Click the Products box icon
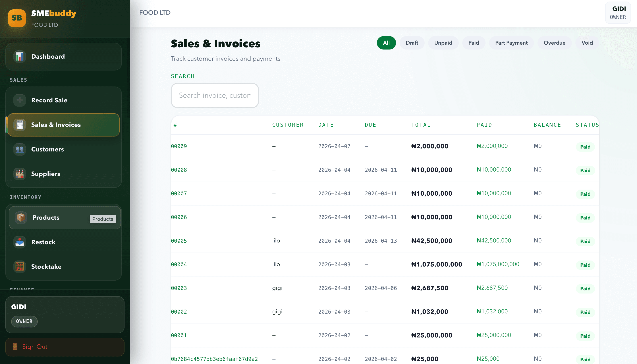Viewport: 637px width, 364px height. click(21, 217)
